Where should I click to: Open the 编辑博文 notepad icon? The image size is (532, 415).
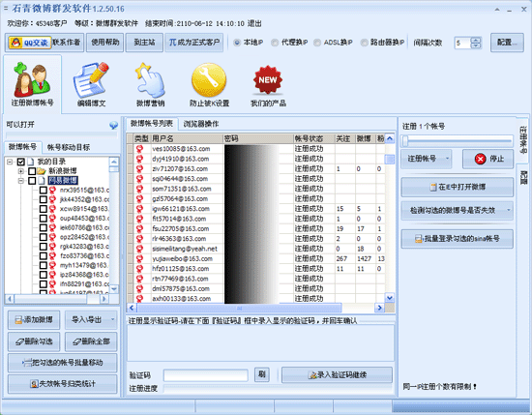(91, 80)
